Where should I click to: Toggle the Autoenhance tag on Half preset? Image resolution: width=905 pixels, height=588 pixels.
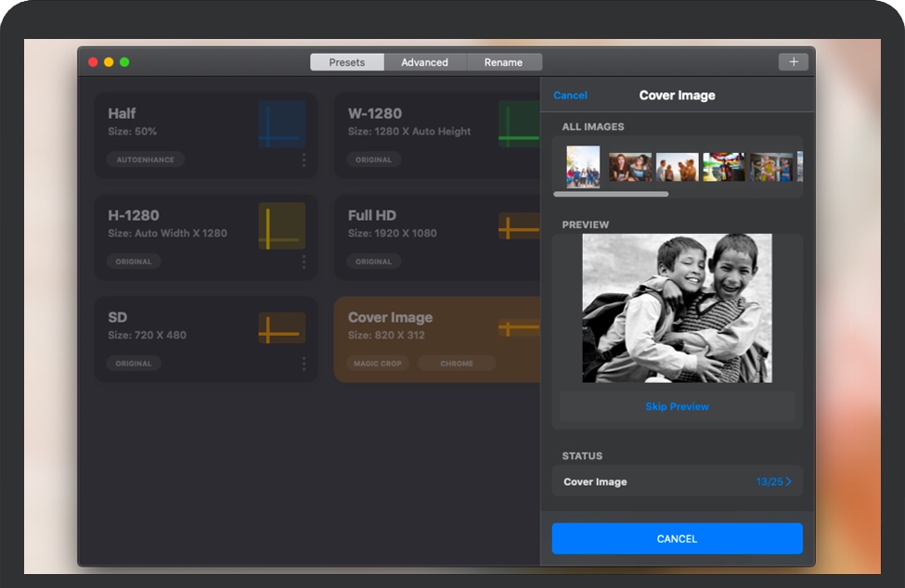pos(145,160)
